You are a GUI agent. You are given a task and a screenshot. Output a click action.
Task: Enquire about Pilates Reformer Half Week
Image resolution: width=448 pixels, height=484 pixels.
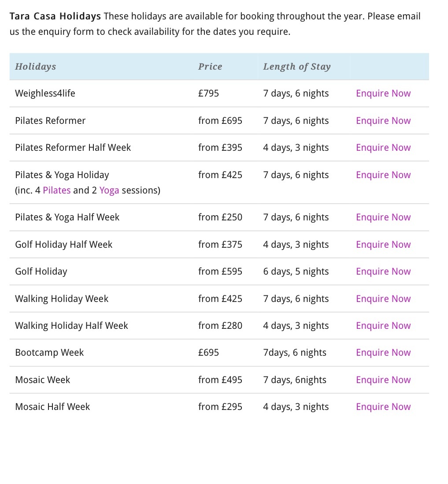(383, 148)
